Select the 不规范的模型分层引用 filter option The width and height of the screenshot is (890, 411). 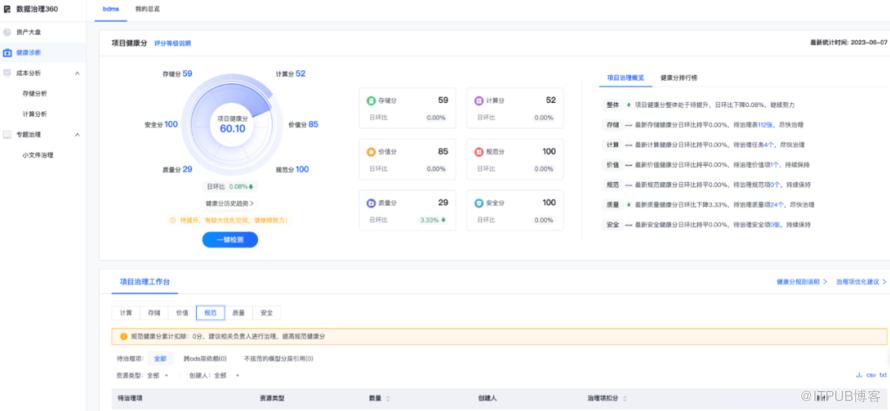pyautogui.click(x=279, y=358)
